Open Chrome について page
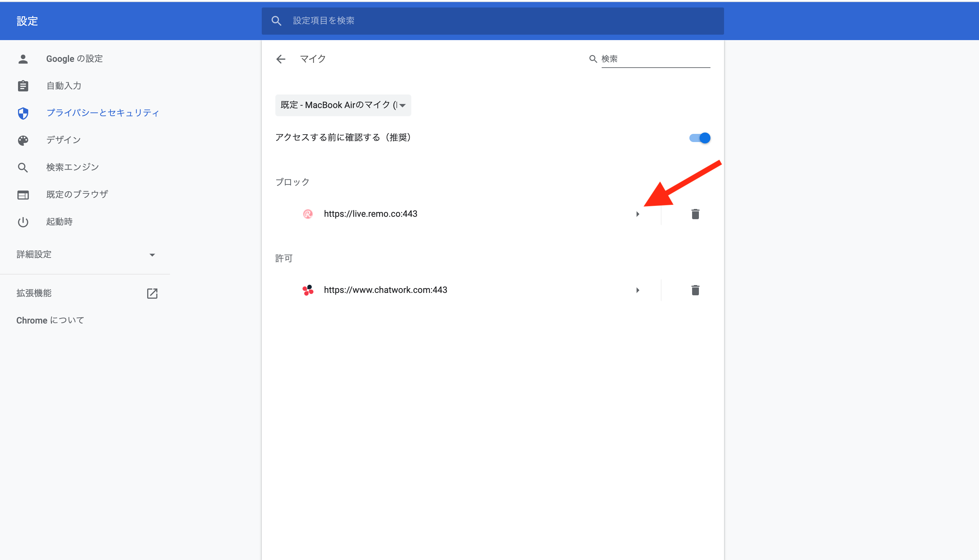979x560 pixels. 50,320
